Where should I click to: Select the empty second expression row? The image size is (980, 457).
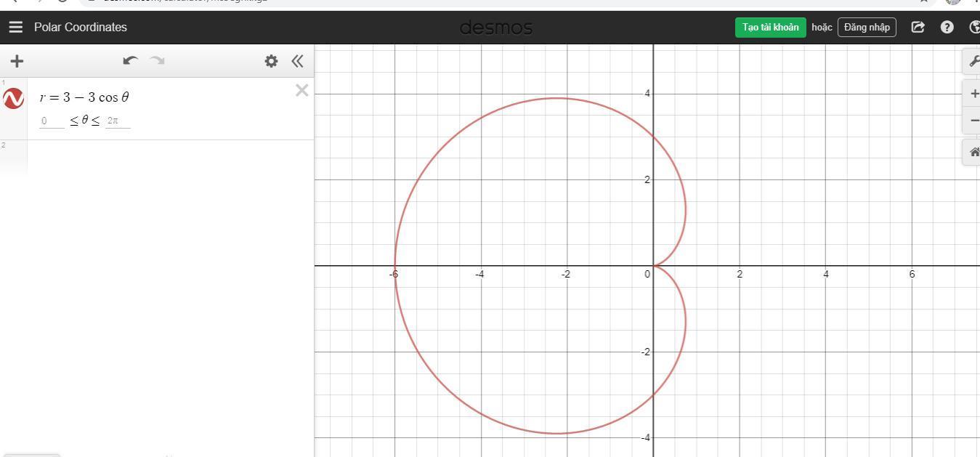(157, 157)
